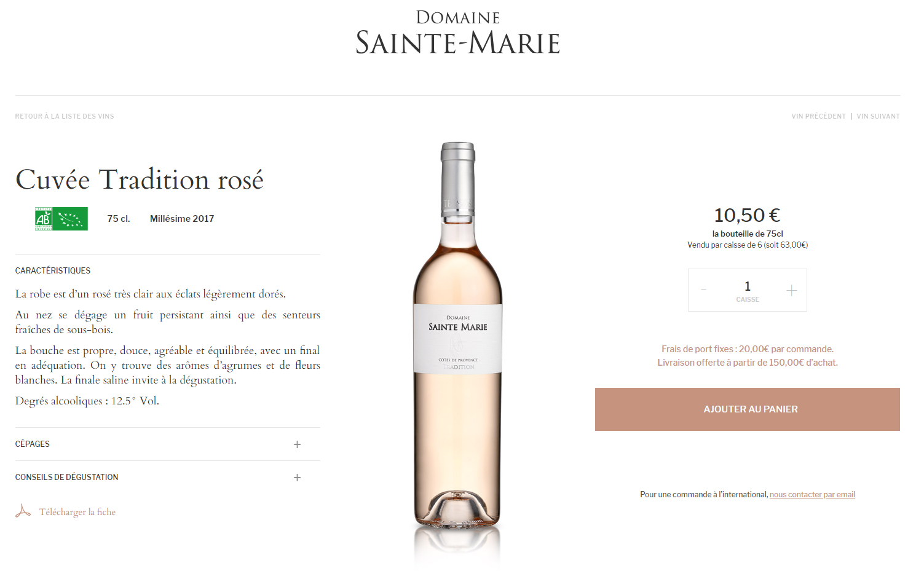Go back via Retour à la liste des vins
The image size is (924, 571).
(65, 116)
